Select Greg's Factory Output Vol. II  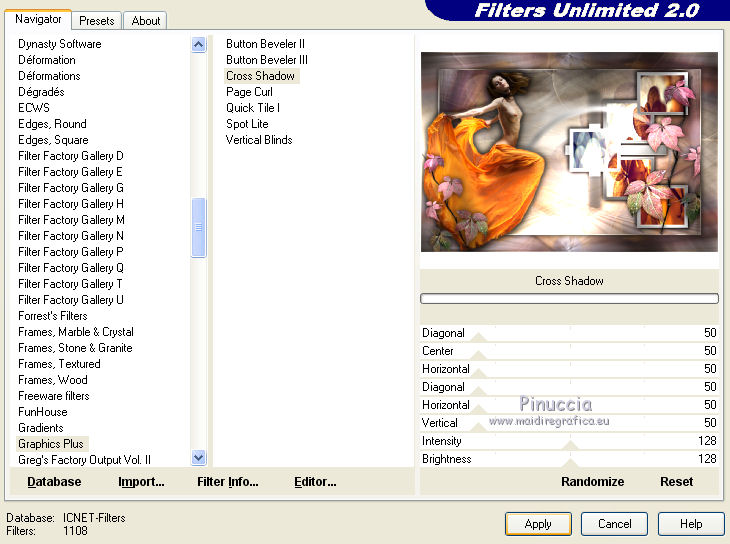84,460
